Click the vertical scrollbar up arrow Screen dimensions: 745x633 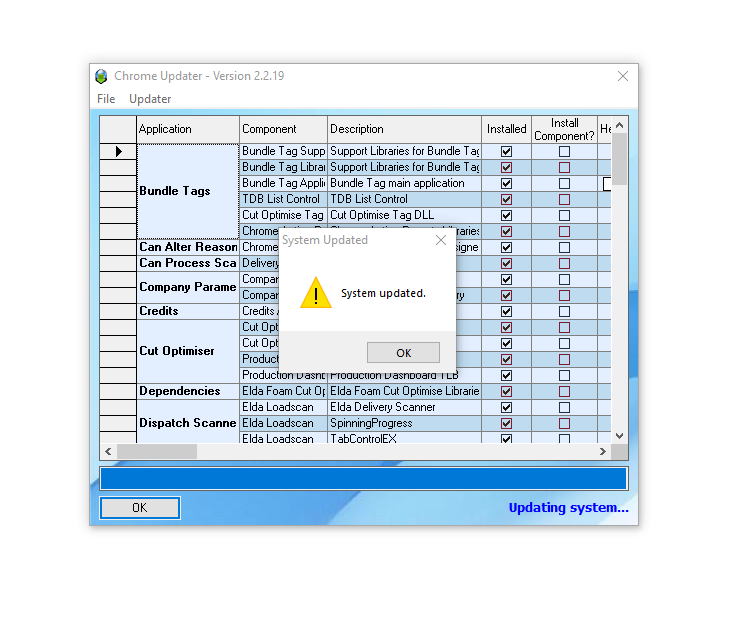coord(619,126)
